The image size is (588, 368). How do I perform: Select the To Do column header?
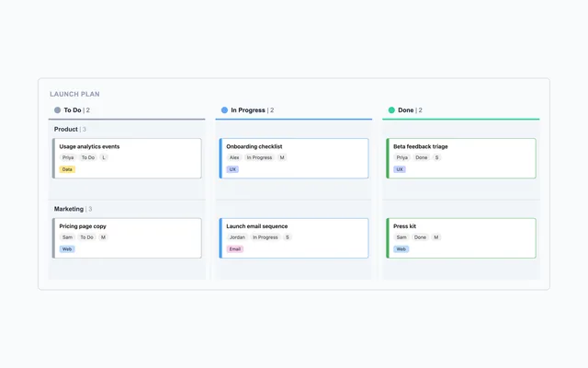pos(127,110)
